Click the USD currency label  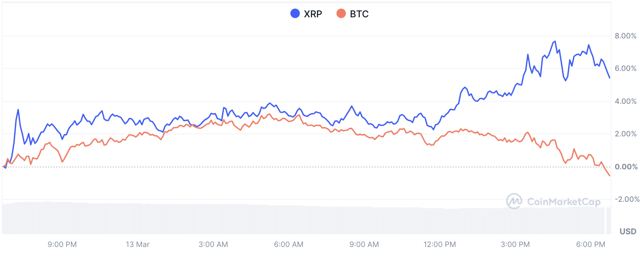pos(628,231)
